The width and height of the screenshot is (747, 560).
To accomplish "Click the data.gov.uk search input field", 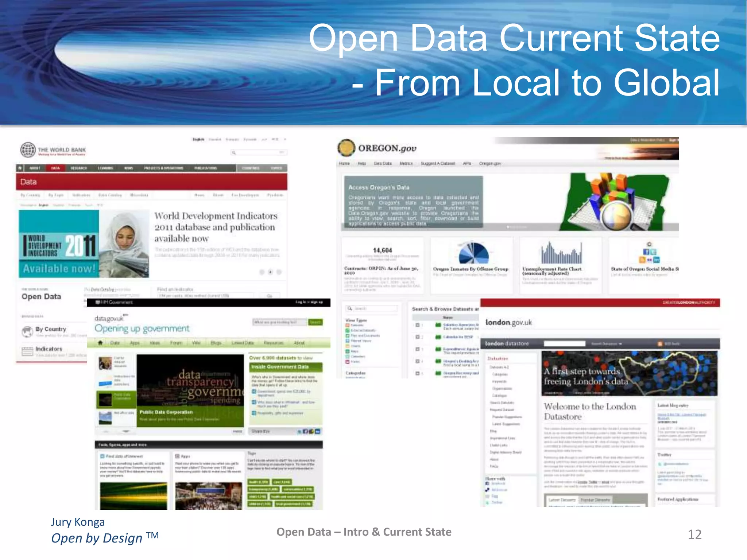I will [x=280, y=322].
